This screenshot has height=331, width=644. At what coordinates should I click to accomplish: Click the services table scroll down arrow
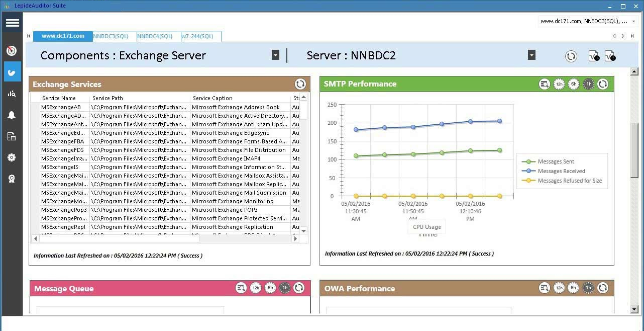[304, 230]
